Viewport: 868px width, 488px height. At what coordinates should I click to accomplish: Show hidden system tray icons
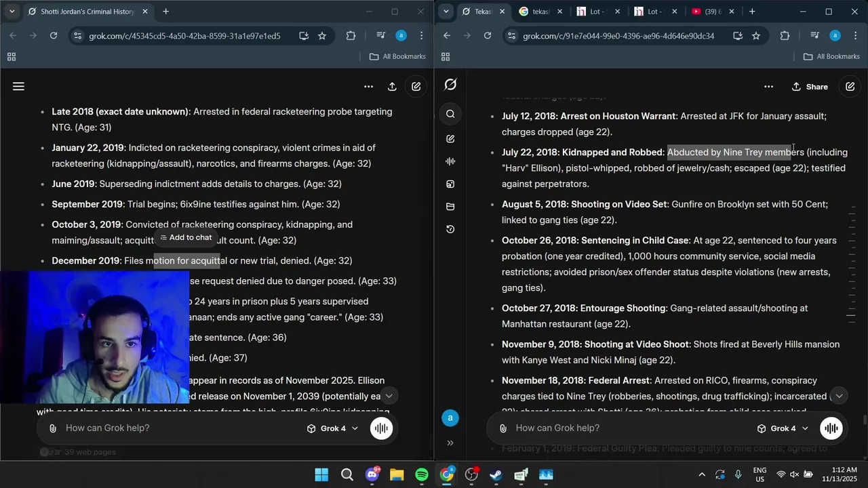(x=702, y=474)
